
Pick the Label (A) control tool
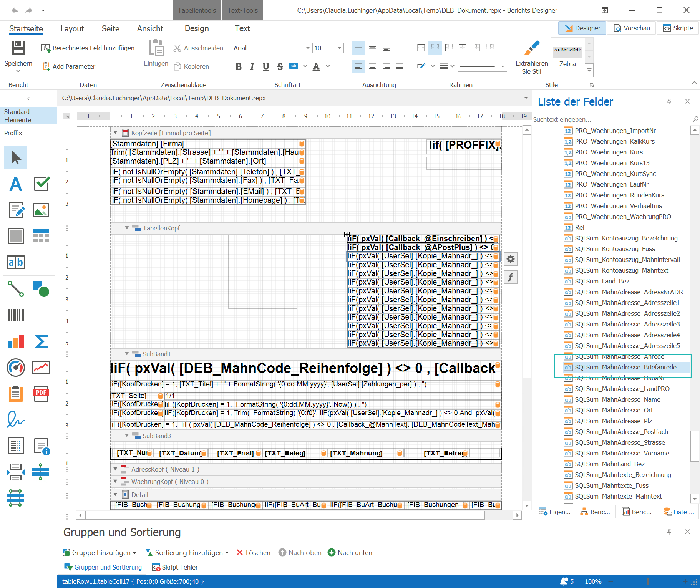point(16,184)
